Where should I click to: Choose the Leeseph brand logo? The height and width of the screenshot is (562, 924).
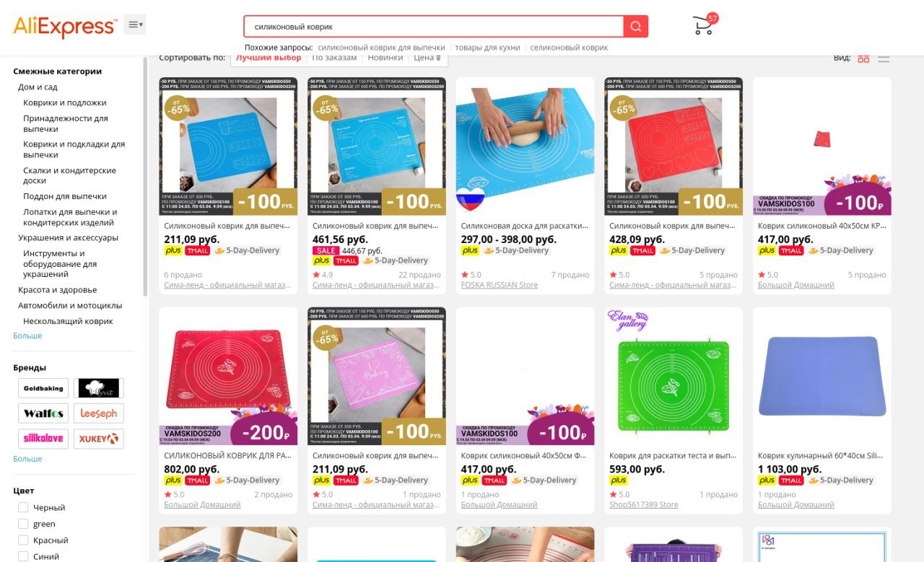(99, 413)
